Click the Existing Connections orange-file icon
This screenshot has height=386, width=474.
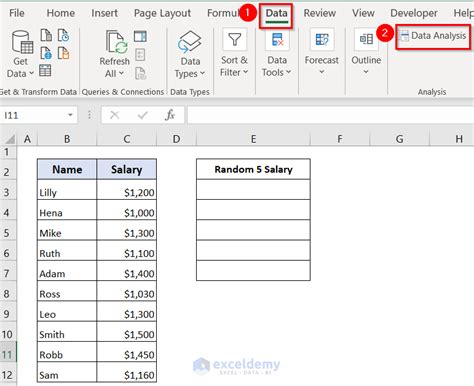point(63,53)
